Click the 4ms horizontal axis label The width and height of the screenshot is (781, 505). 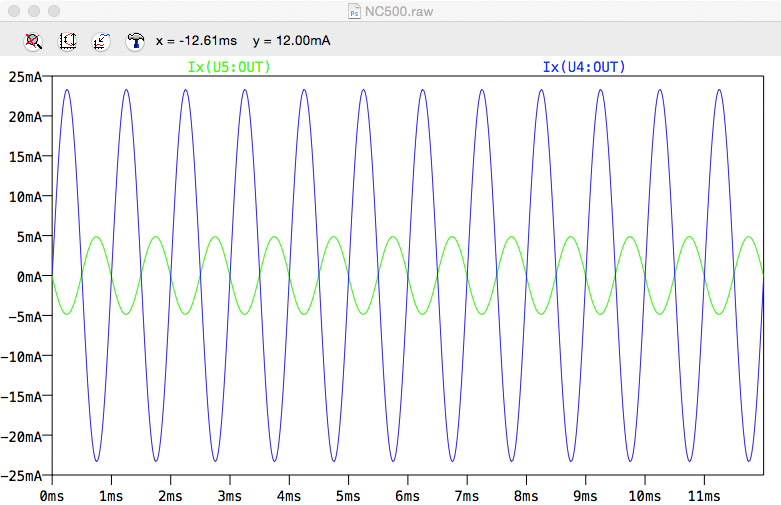[x=289, y=496]
